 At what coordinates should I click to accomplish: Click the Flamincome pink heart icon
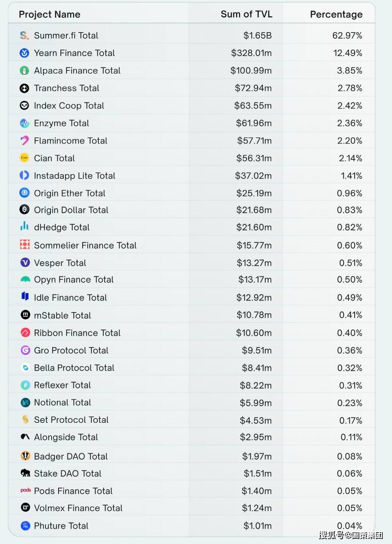tap(24, 141)
